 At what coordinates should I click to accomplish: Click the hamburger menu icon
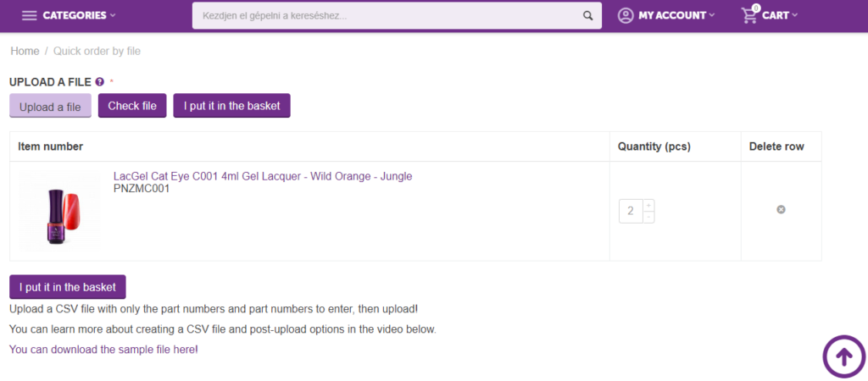[30, 15]
